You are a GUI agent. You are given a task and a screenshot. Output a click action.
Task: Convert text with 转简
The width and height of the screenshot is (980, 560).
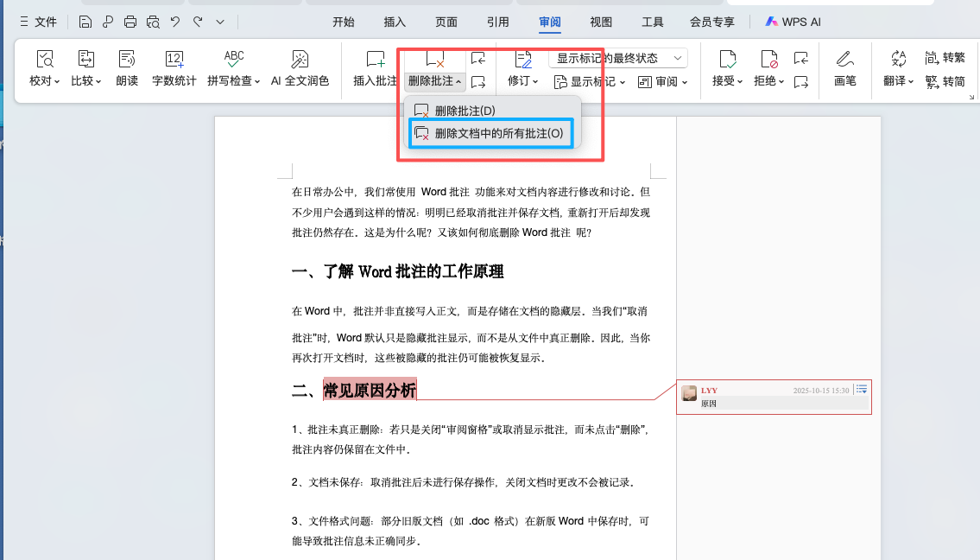[x=945, y=81]
